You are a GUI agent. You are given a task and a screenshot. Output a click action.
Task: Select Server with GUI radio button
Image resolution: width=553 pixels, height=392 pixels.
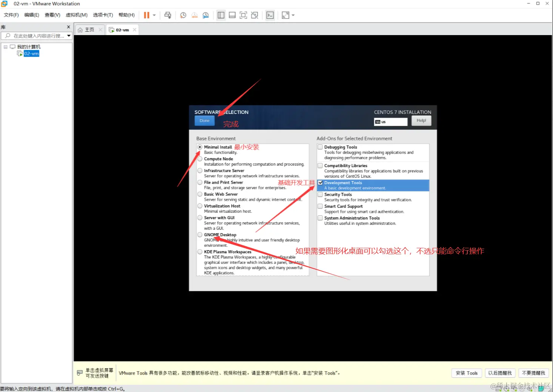[x=200, y=218]
